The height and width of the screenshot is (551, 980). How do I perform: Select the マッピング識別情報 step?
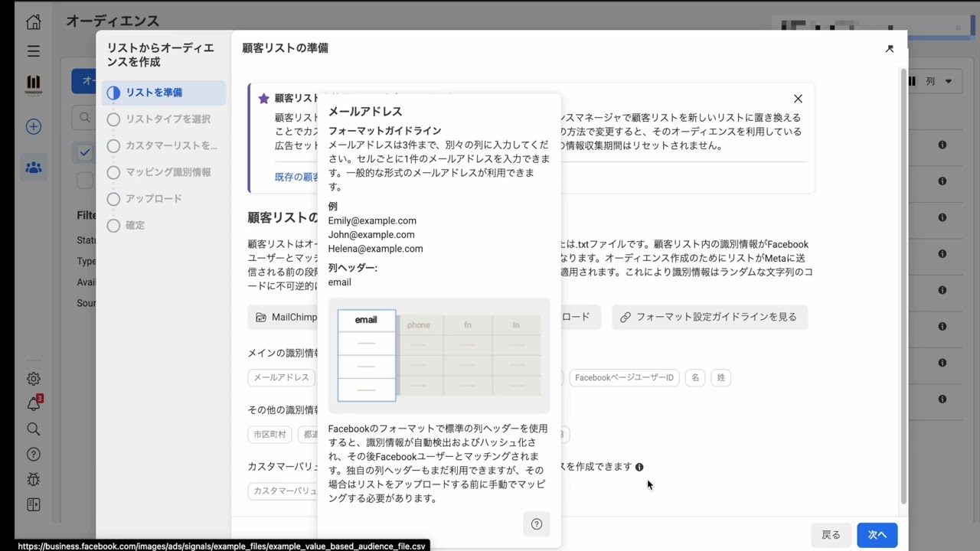point(164,172)
